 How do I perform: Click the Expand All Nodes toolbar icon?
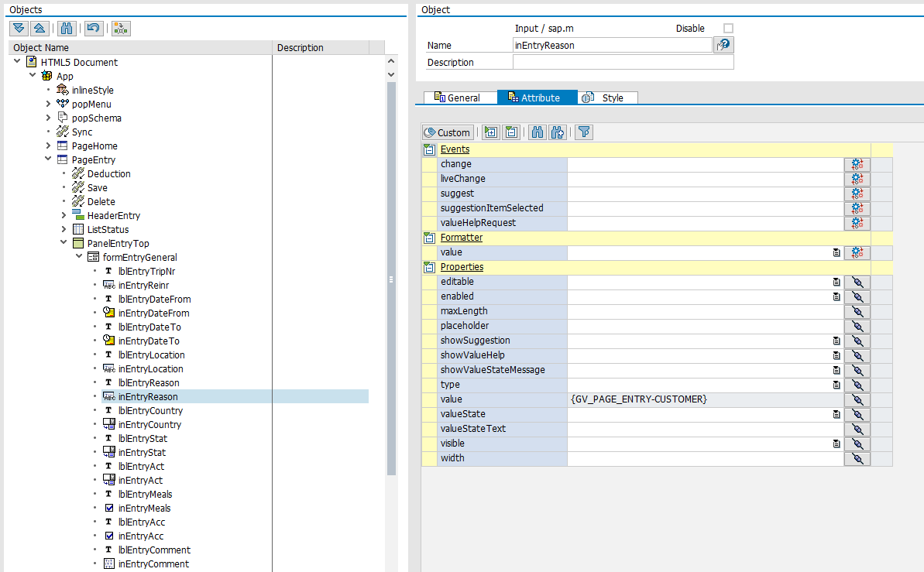pyautogui.click(x=19, y=28)
